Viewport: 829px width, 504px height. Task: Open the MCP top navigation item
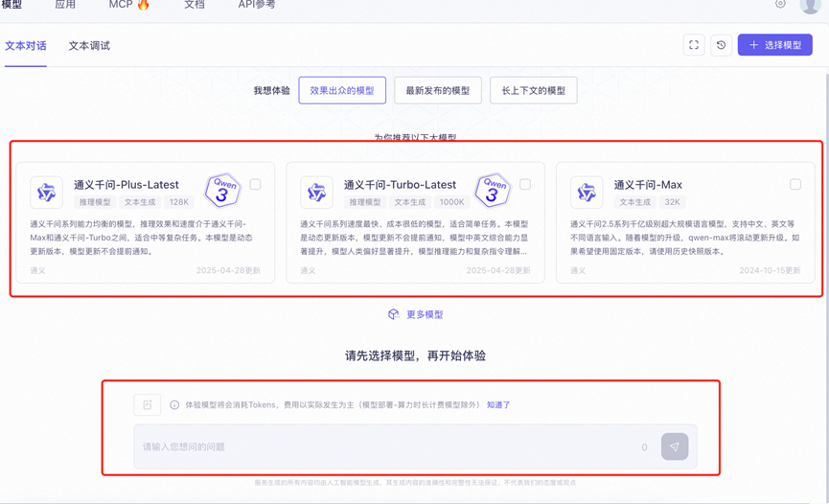point(121,4)
